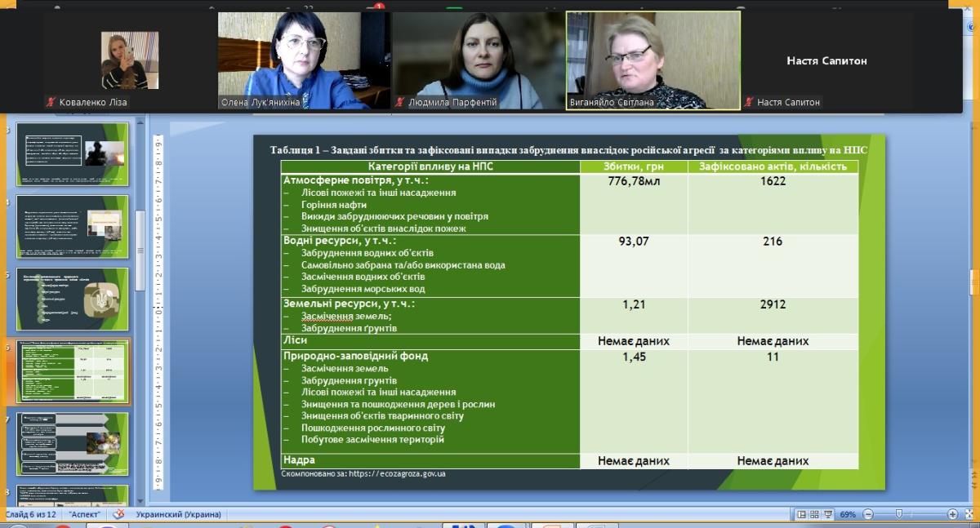The width and height of the screenshot is (980, 528).
Task: Click Виганяйло Світлана video tile
Action: point(653,60)
